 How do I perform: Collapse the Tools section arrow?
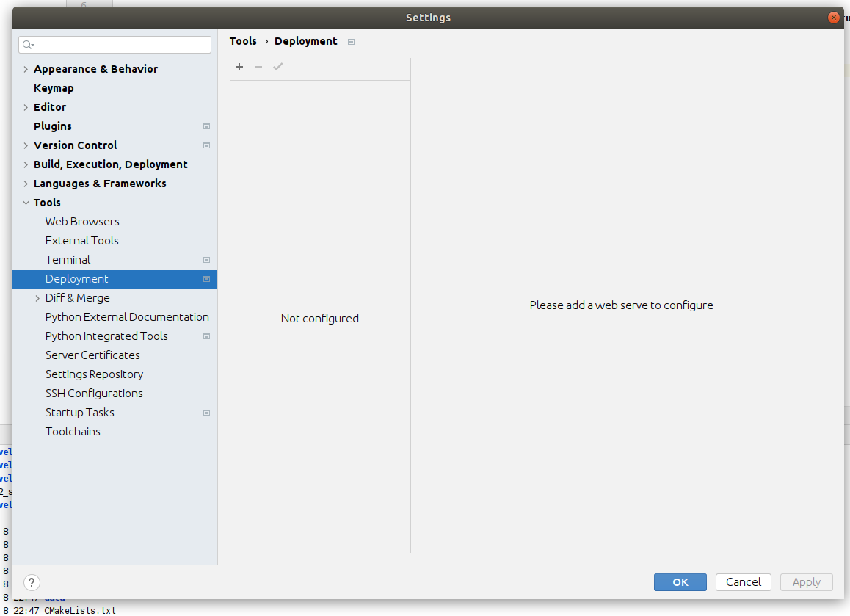(x=26, y=203)
